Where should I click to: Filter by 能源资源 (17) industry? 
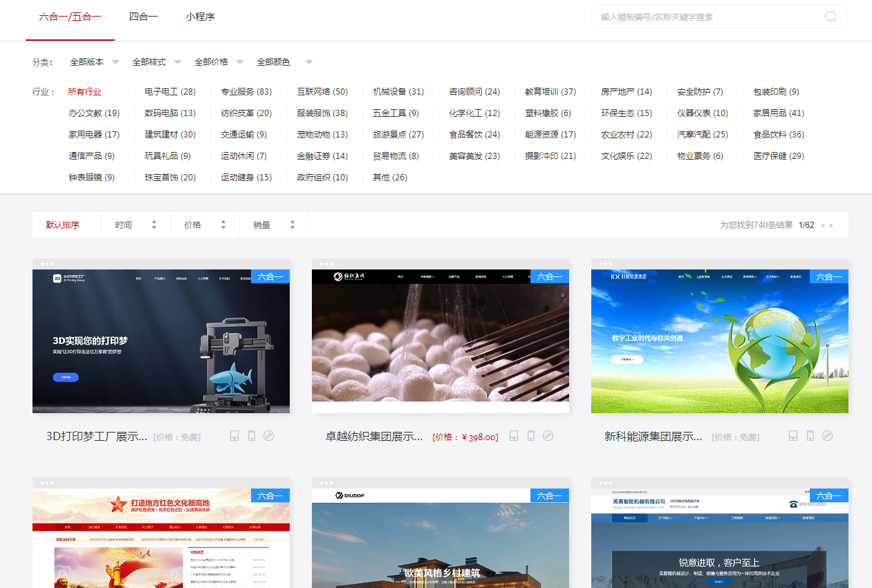click(550, 134)
